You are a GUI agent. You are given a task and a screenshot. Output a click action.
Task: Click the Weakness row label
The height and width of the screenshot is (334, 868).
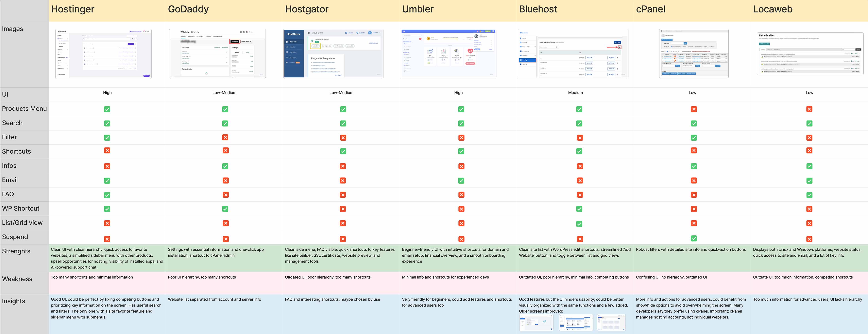[17, 279]
